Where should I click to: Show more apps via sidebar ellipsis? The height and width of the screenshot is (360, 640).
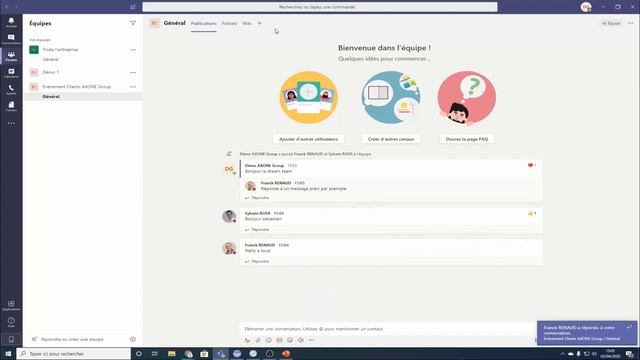tap(11, 123)
